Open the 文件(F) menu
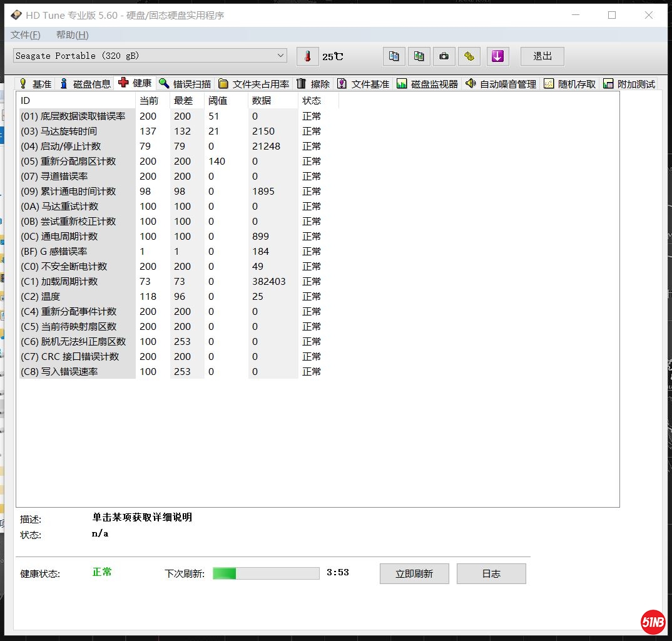This screenshot has width=672, height=641. point(25,35)
